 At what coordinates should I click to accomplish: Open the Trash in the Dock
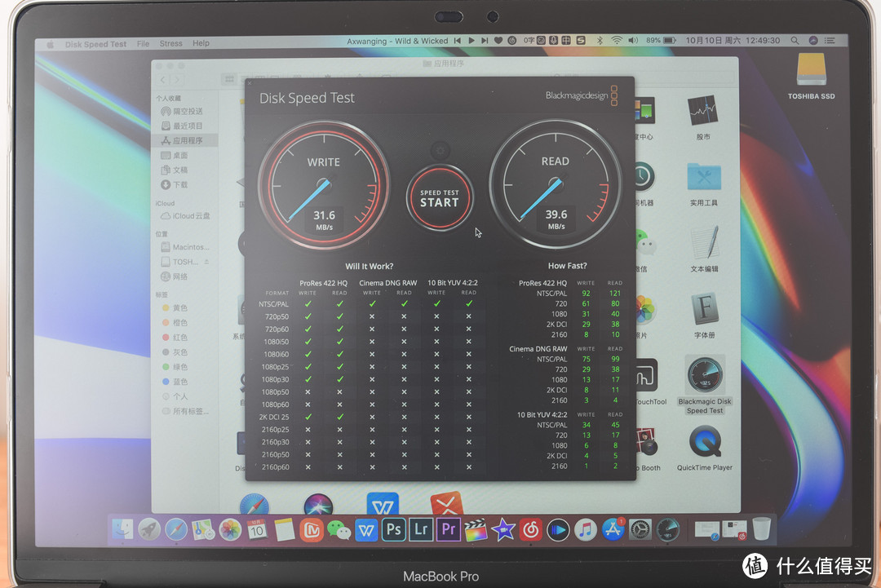[x=761, y=529]
